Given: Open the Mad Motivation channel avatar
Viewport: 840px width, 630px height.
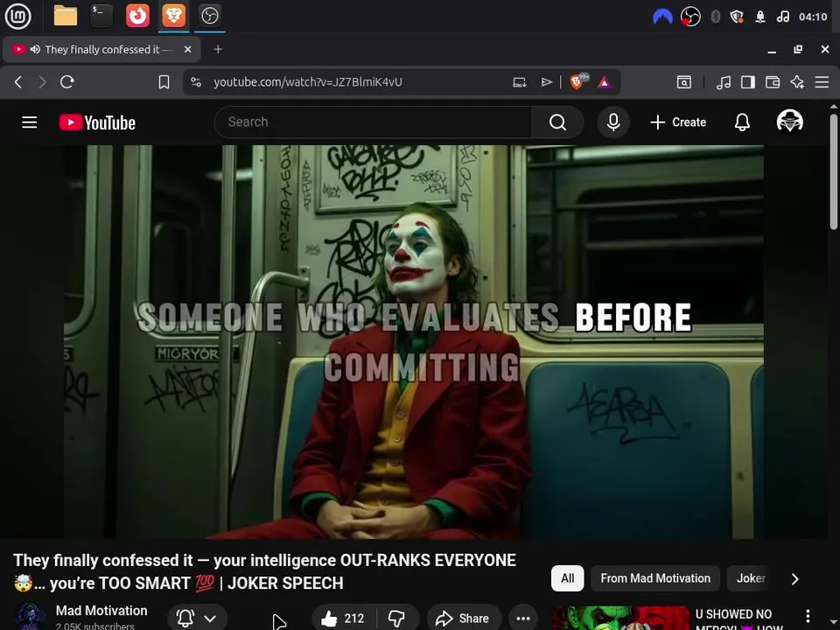Looking at the screenshot, I should tap(30, 617).
